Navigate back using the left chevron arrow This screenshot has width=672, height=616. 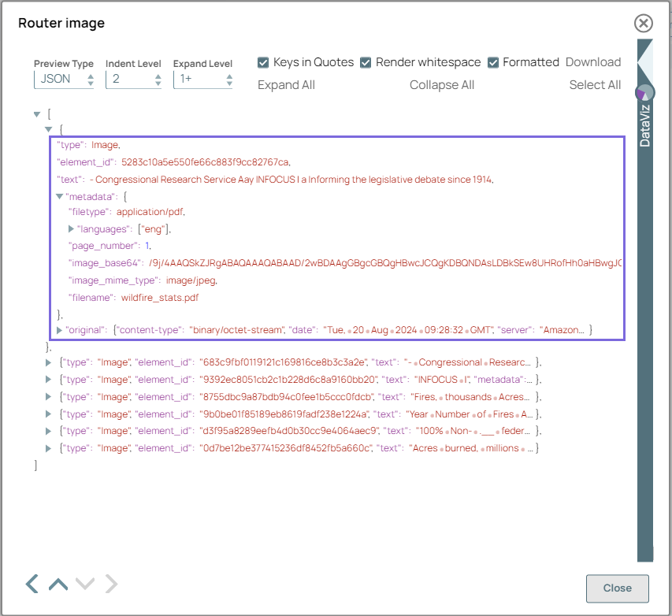coord(30,583)
